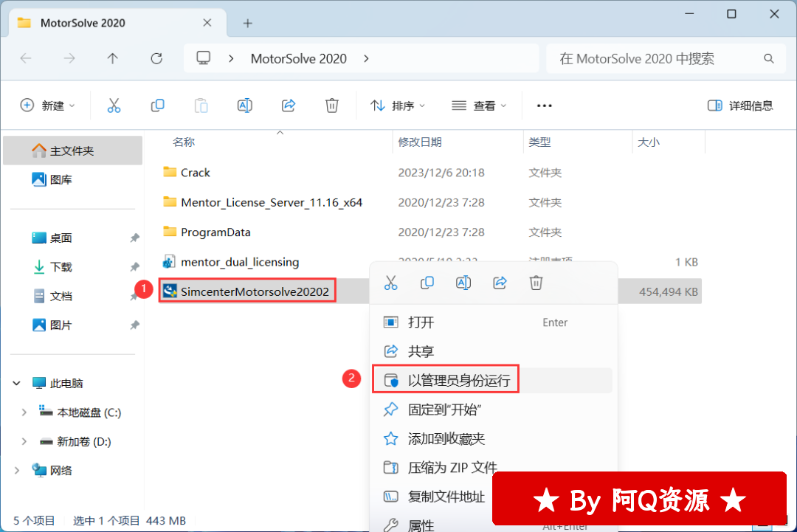Viewport: 797px width, 532px height.
Task: Select the mentor_dual_licensing file name
Action: pos(240,262)
